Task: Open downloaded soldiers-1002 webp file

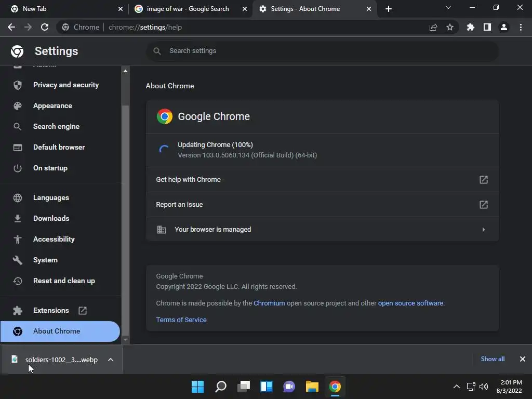Action: [61, 360]
